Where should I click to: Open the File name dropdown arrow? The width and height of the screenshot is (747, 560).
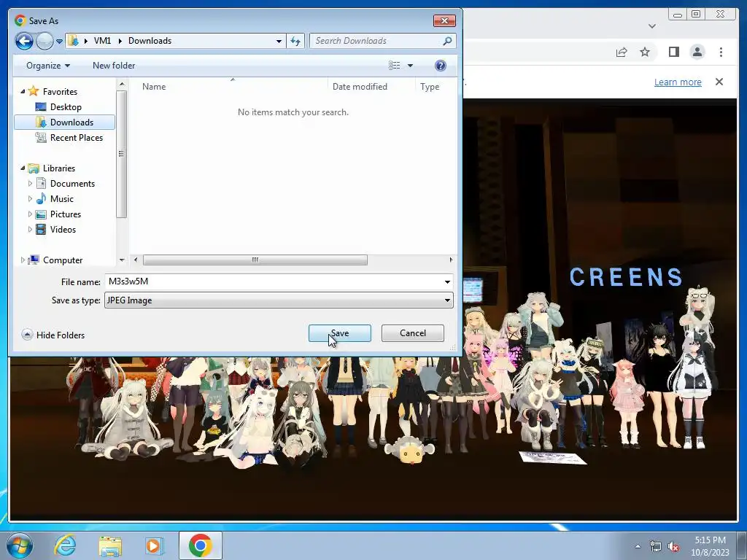coord(447,282)
